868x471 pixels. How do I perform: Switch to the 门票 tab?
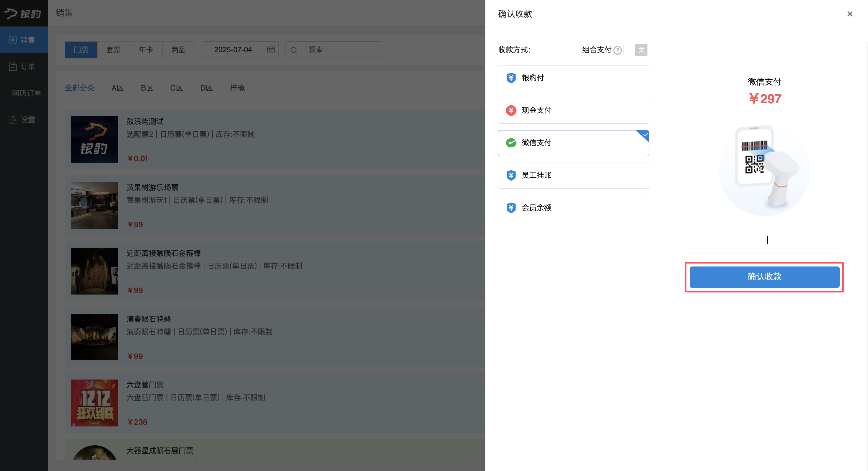81,50
